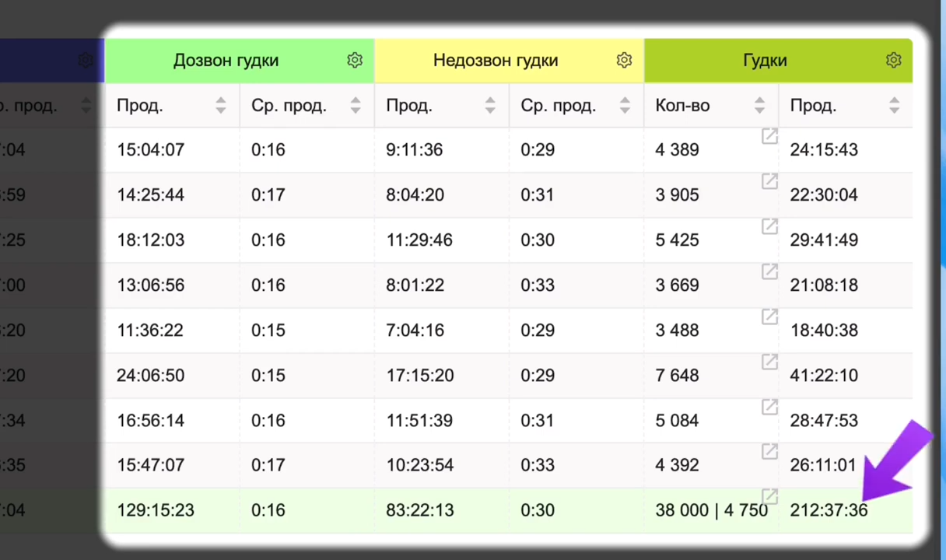The image size is (946, 560).
Task: Open external link icon in 3 669 row
Action: [769, 271]
